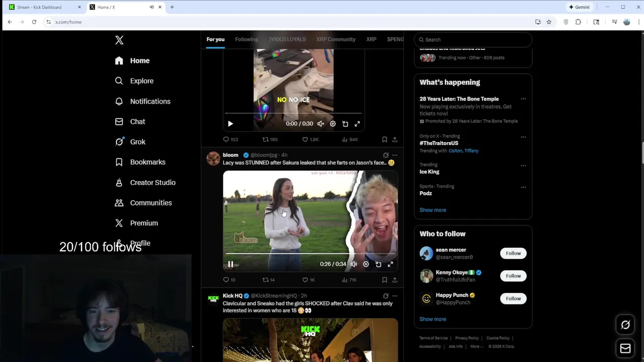Image resolution: width=644 pixels, height=362 pixels.
Task: Unmute the NO ICE video
Action: (x=320, y=124)
